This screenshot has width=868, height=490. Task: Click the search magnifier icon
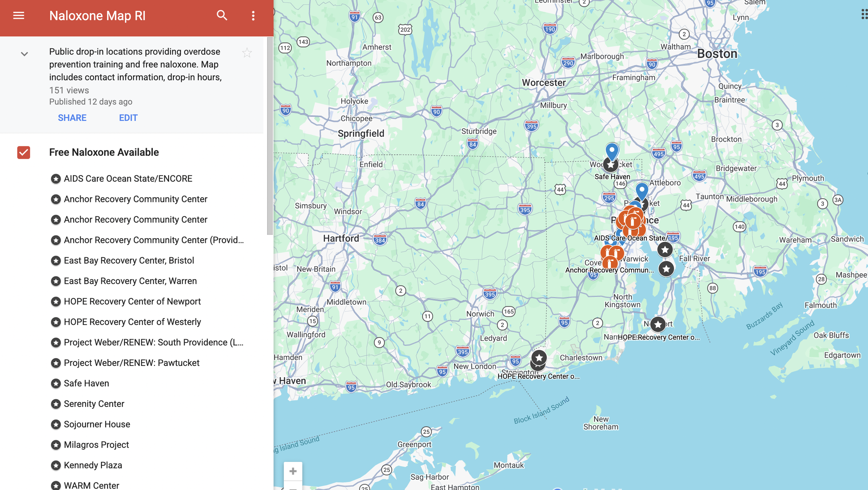coord(222,15)
